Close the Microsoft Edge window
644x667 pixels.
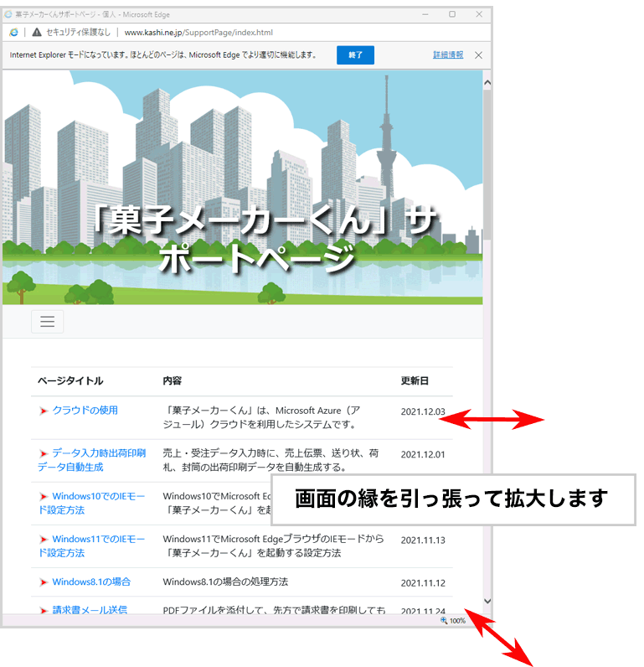(x=479, y=14)
